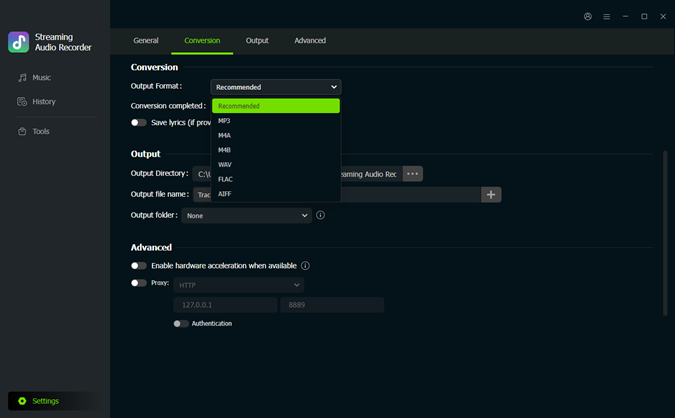Close the application window
Screen dimensions: 675x418
[x=663, y=16]
